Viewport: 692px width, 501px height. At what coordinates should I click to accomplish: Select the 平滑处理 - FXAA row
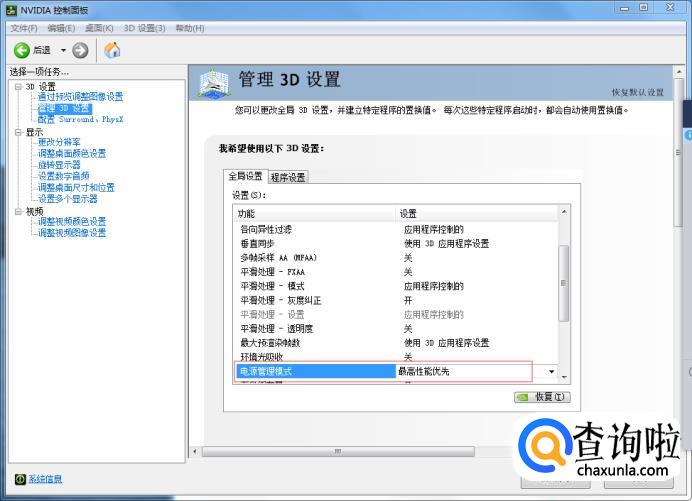point(397,272)
